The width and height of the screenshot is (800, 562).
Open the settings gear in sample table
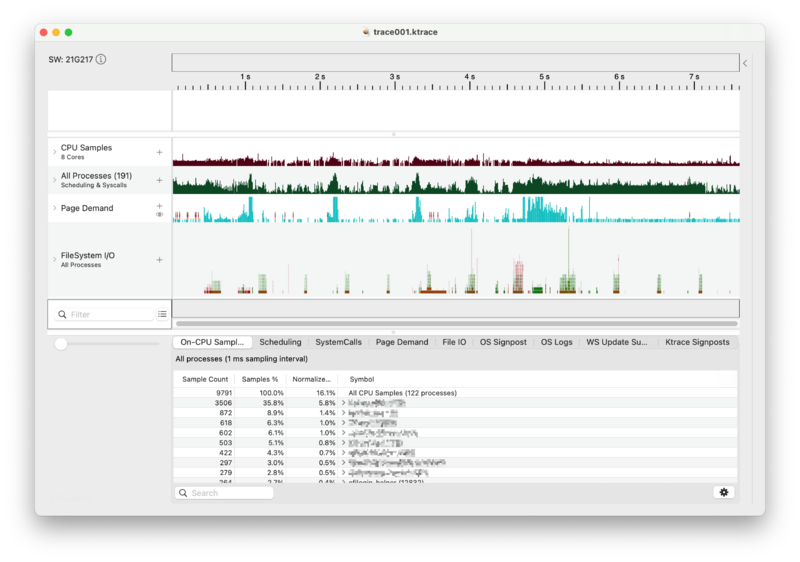[x=723, y=492]
